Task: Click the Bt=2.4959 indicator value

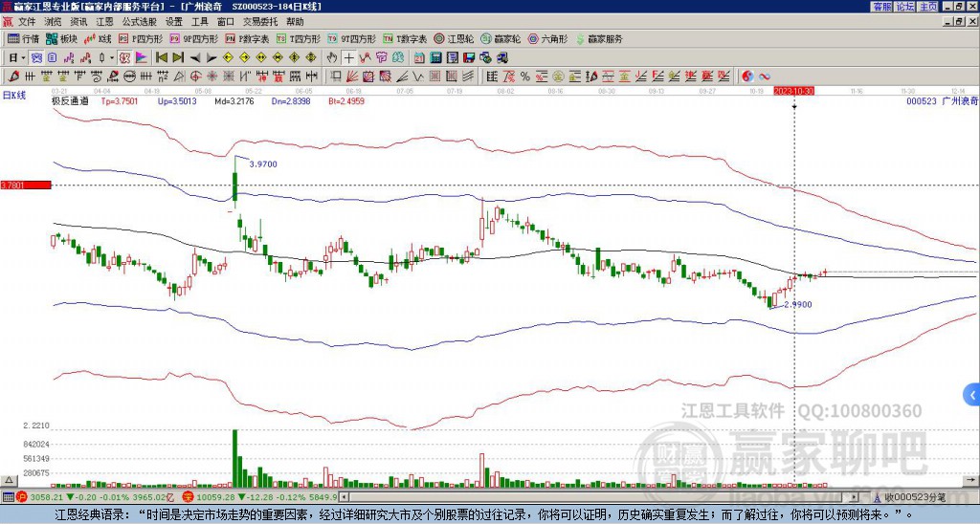Action: click(346, 100)
